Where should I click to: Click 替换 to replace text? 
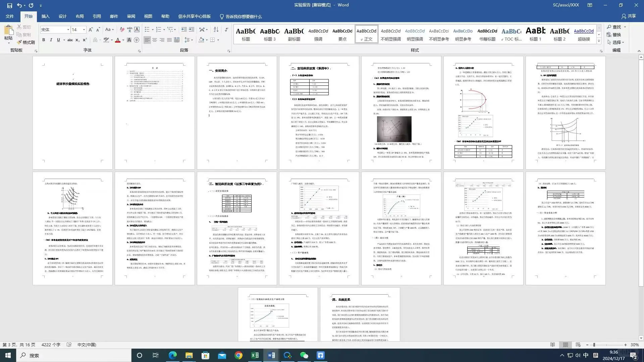point(614,35)
